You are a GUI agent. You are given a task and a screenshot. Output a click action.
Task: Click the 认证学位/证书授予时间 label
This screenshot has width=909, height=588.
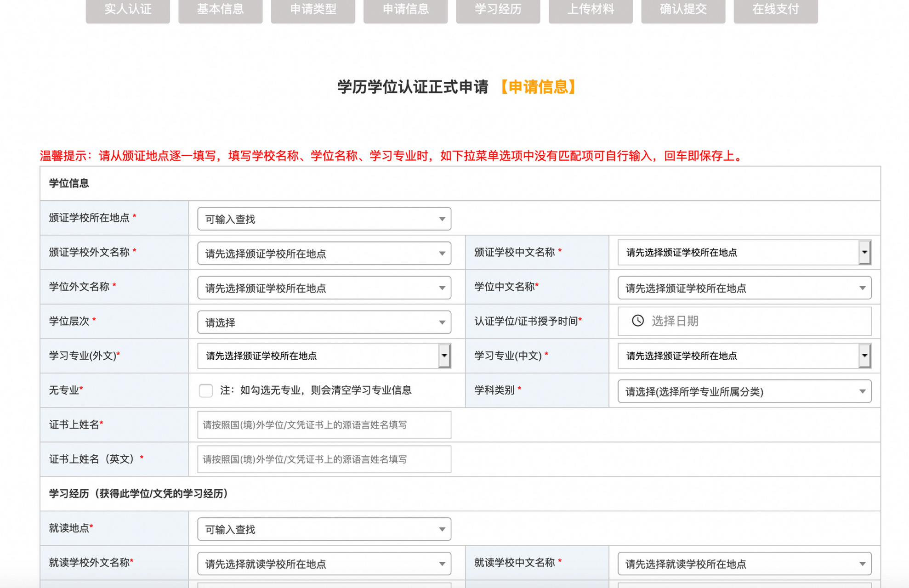tap(528, 321)
